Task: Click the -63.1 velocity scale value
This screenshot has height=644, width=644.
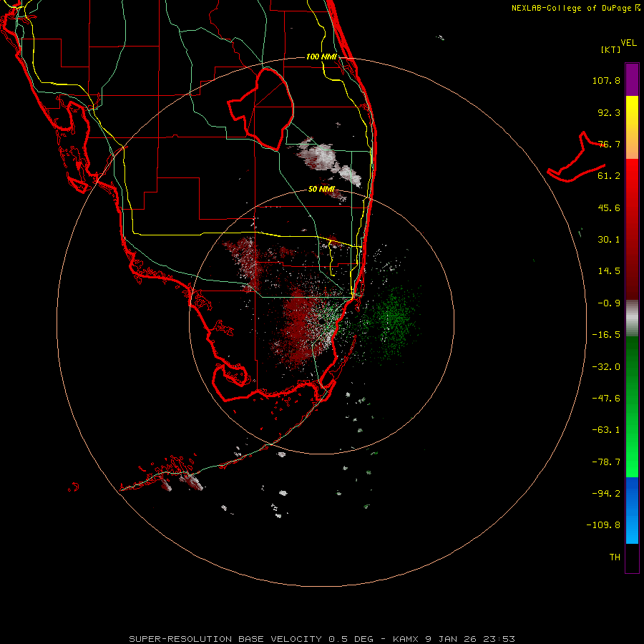Action: point(606,430)
